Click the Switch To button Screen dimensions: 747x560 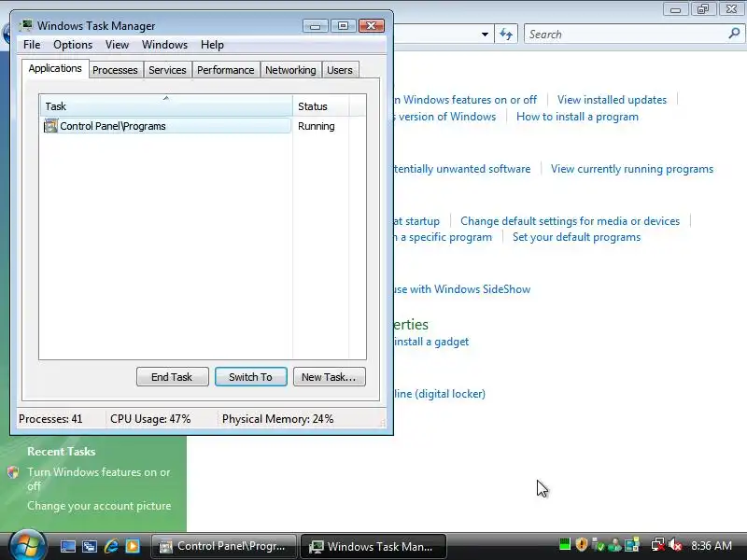(x=250, y=377)
